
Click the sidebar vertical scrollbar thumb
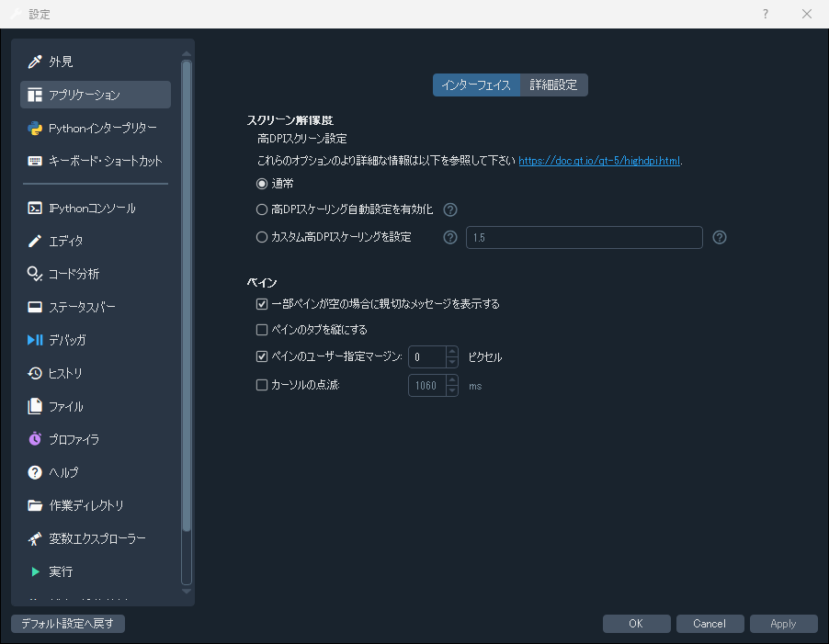(186, 296)
